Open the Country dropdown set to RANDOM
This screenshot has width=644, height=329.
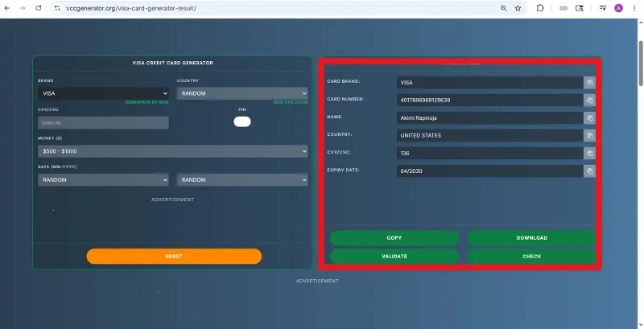[242, 93]
